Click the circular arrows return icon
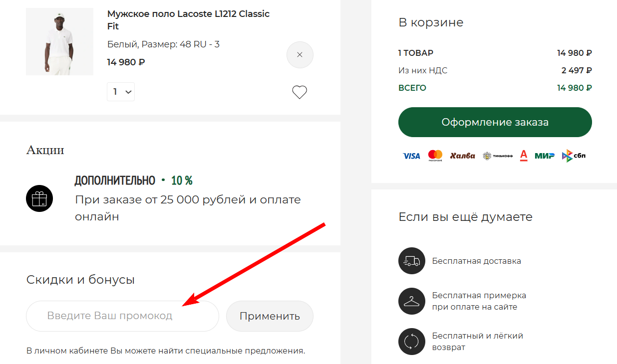This screenshot has height=364, width=617. (x=411, y=342)
